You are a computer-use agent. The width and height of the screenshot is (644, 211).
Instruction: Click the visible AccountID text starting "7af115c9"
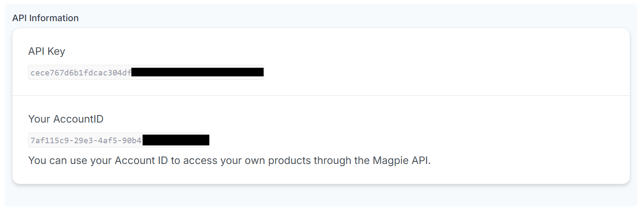(86, 140)
